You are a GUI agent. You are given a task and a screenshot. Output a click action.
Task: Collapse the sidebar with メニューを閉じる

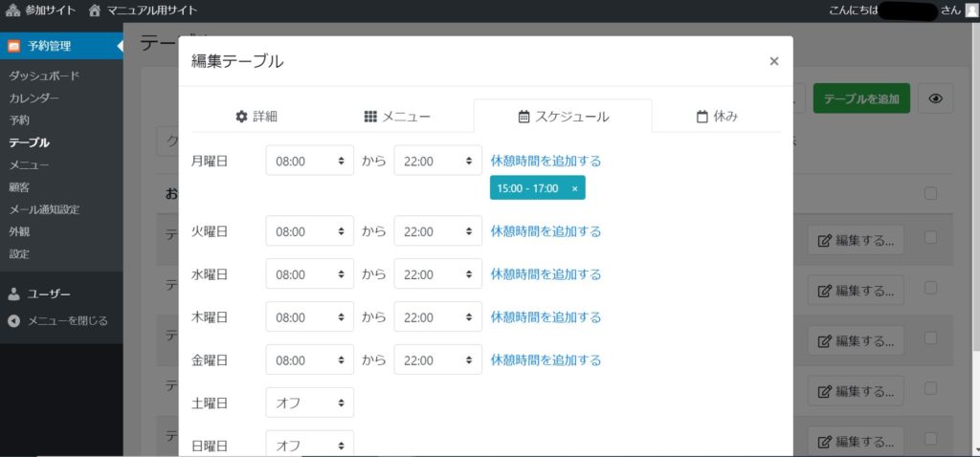tap(57, 320)
